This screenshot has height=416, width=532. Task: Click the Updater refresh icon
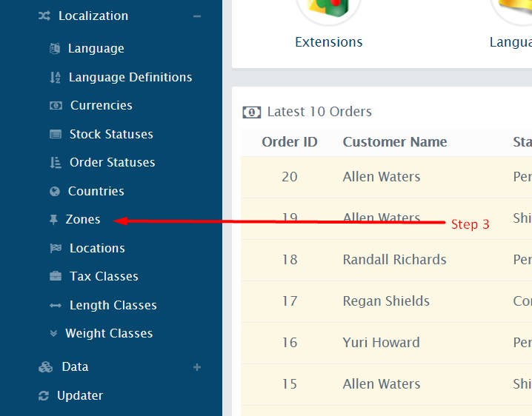click(44, 396)
